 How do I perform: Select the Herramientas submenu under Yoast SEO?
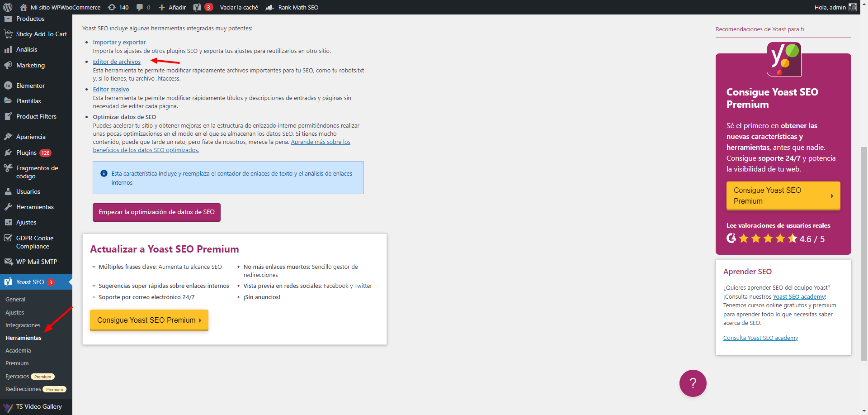coord(24,338)
